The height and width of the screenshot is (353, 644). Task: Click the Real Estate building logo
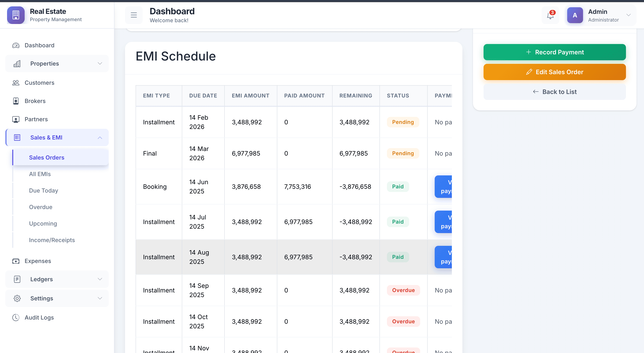pos(16,15)
